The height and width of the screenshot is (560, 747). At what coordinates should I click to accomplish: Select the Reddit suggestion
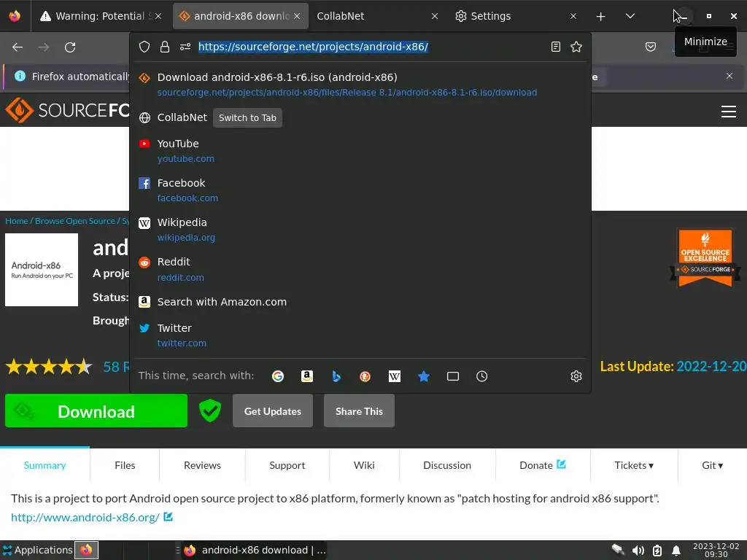tap(360, 269)
